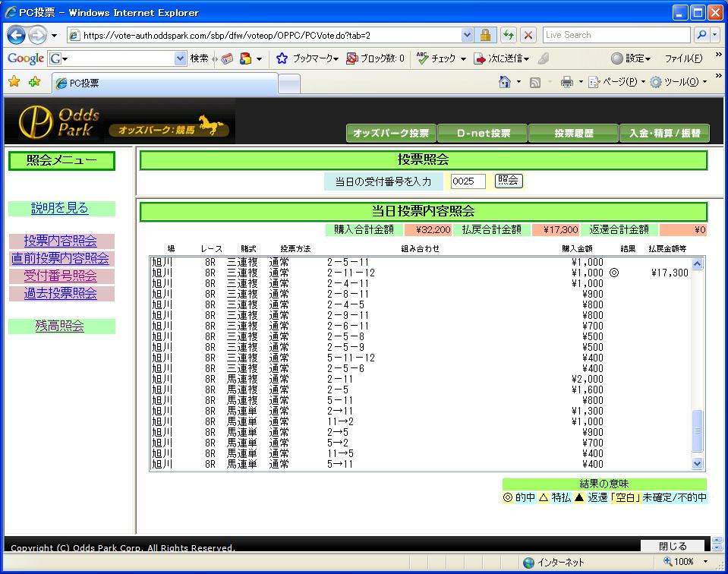
Task: Open ブックマーク menu on Google toolbar
Action: (x=315, y=58)
